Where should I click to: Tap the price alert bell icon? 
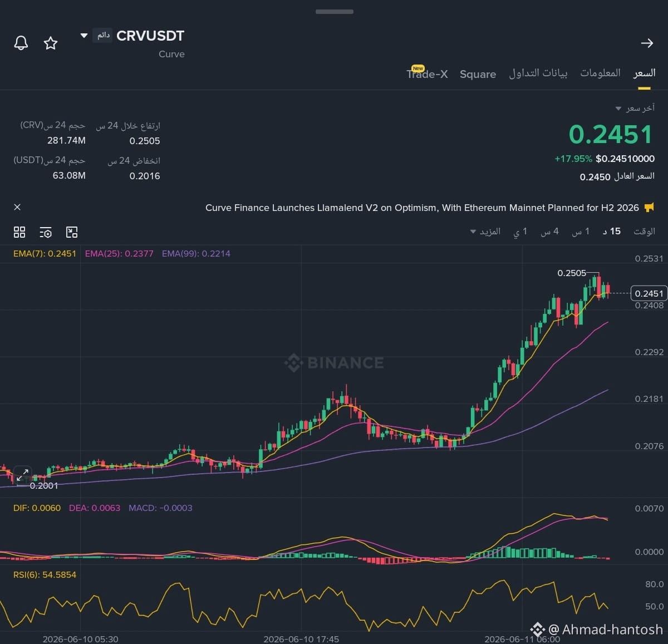21,43
